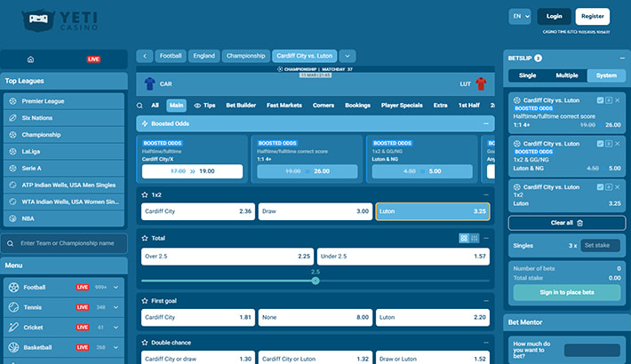Switch betslip to Multiple tab
The height and width of the screenshot is (364, 631).
(x=567, y=75)
